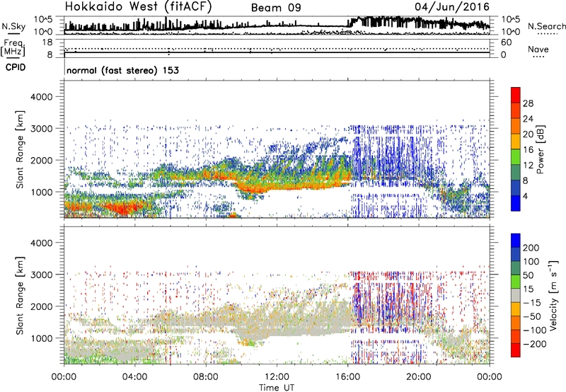Click the "Hokkaido West (fitACF)" plot title
Screen dimensions: 566x392
pos(138,6)
